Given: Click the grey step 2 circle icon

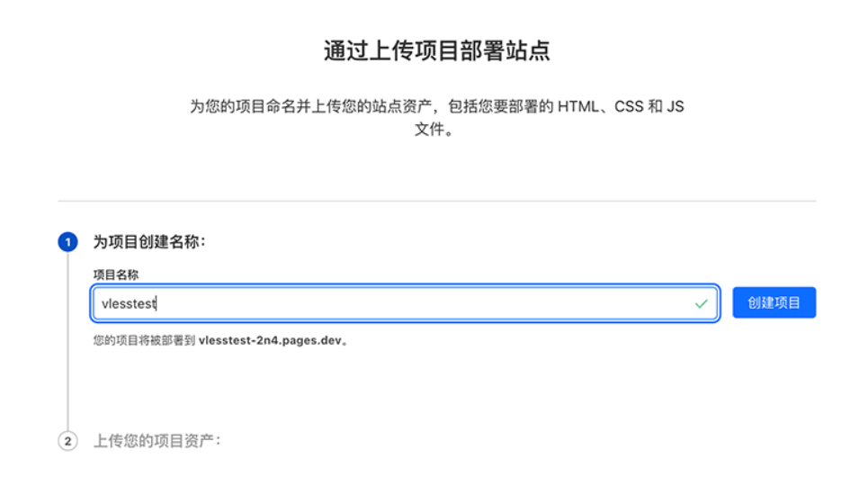Looking at the screenshot, I should coord(67,441).
